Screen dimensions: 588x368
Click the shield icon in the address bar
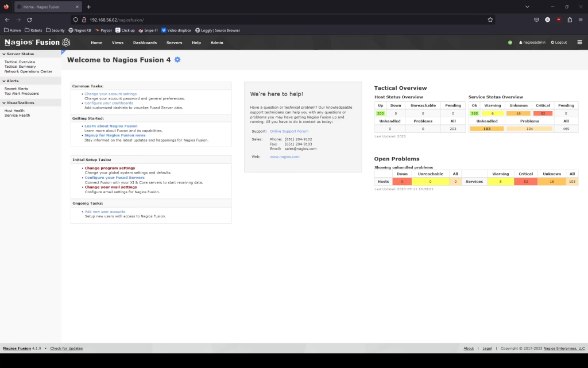click(75, 19)
